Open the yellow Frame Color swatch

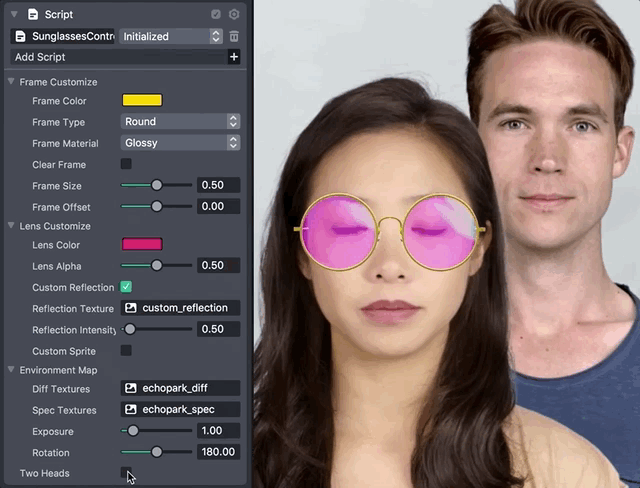(x=142, y=100)
